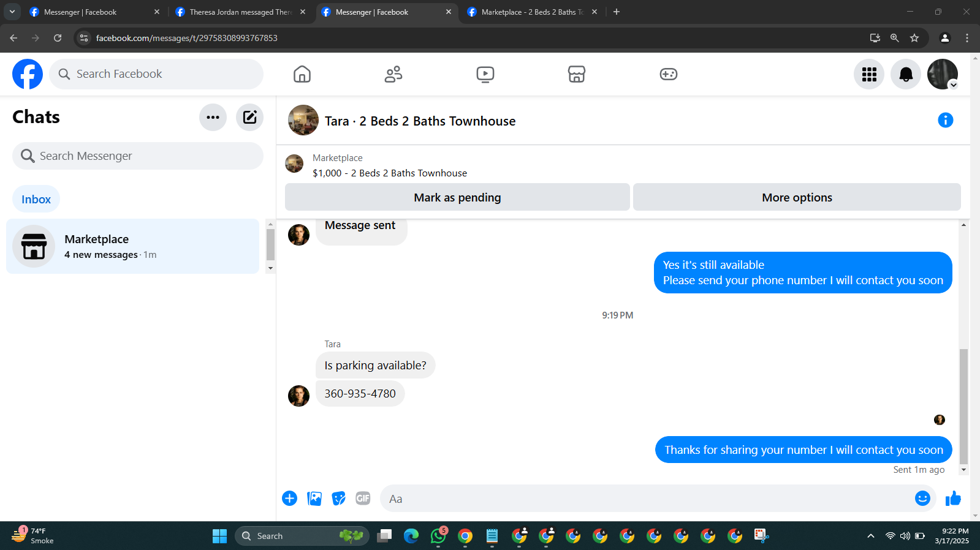Bookmark this page with the star icon
980x550 pixels.
914,38
